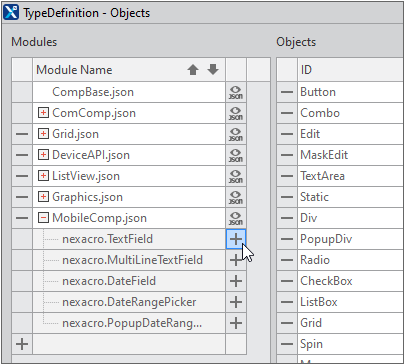This screenshot has width=404, height=364.
Task: Remove the ListView.json module with minus icon
Action: pyautogui.click(x=22, y=176)
